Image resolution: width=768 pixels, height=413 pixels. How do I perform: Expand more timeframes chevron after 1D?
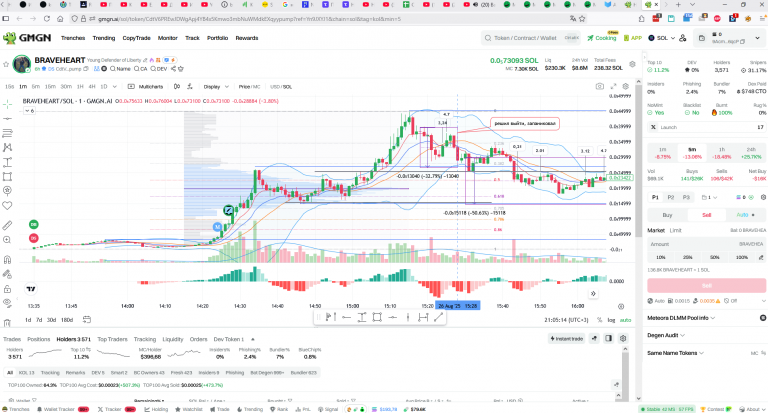(115, 87)
